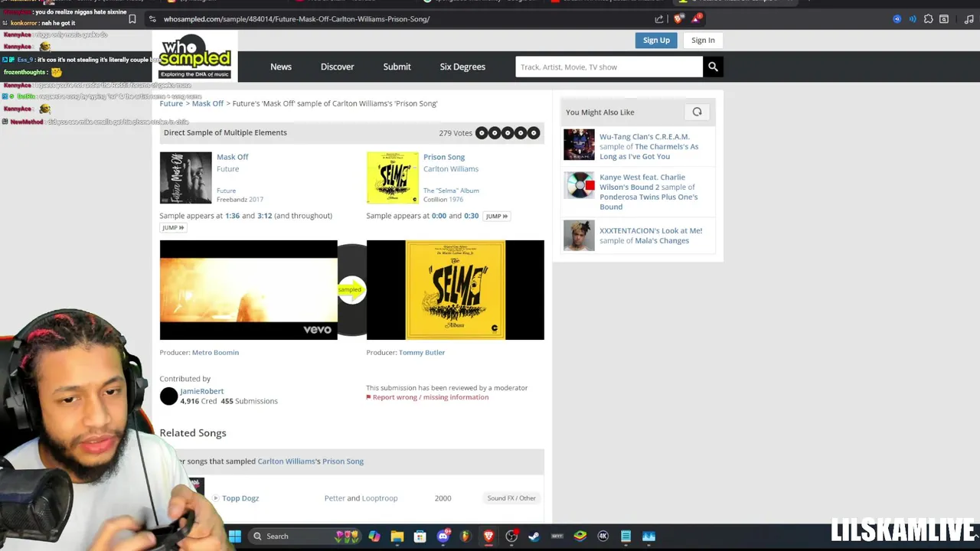Click the browser address bar URL
Viewport: 980px width, 551px height.
click(x=296, y=18)
